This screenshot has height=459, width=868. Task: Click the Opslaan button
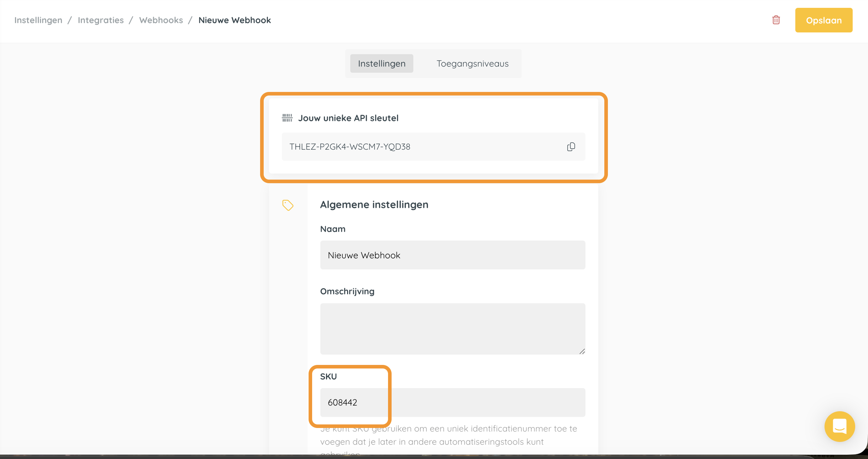point(823,20)
